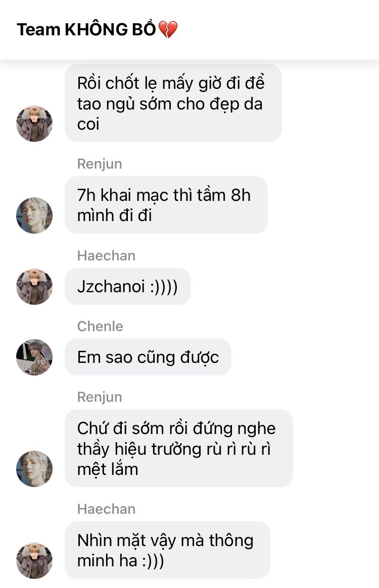This screenshot has width=379, height=588.
Task: Tap Haechan's avatar beside Jzchanoi message
Action: 34,287
